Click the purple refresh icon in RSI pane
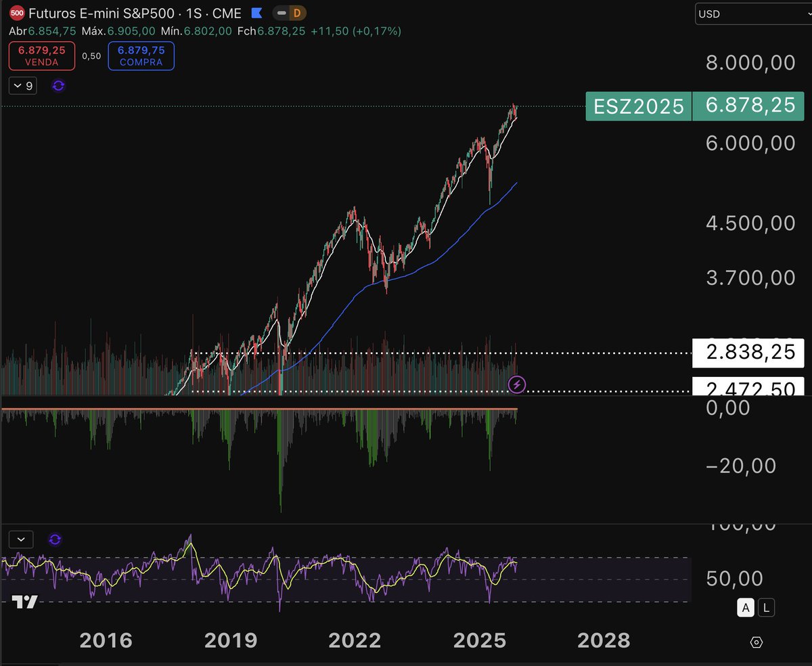This screenshot has height=666, width=812. pos(55,539)
